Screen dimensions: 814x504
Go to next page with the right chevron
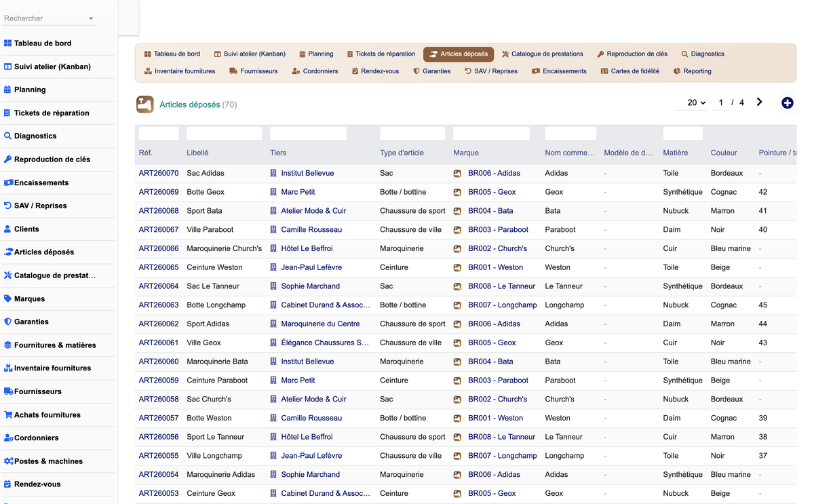pyautogui.click(x=760, y=102)
